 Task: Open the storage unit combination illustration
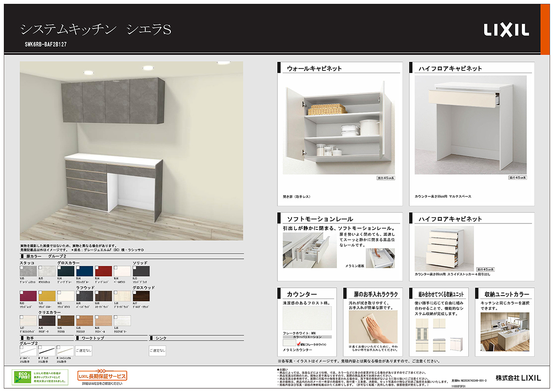[x=439, y=335]
